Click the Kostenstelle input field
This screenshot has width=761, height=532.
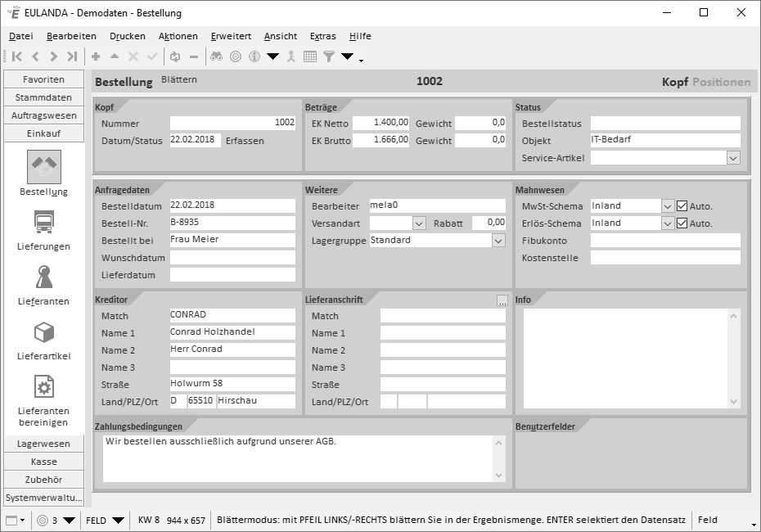click(665, 257)
